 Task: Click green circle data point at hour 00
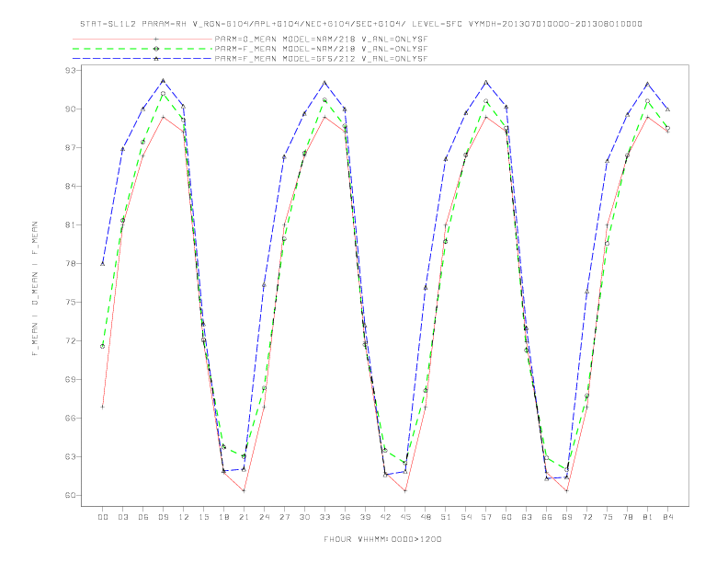[x=103, y=346]
